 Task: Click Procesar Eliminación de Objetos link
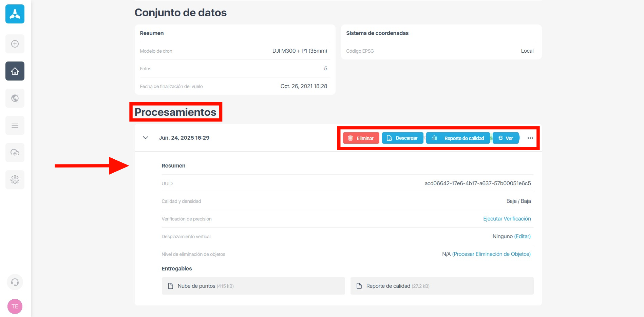coord(491,254)
